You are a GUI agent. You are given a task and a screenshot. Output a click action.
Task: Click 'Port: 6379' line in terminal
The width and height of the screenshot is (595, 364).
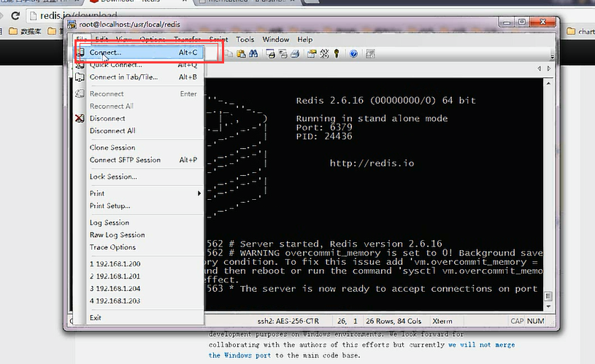tap(324, 128)
